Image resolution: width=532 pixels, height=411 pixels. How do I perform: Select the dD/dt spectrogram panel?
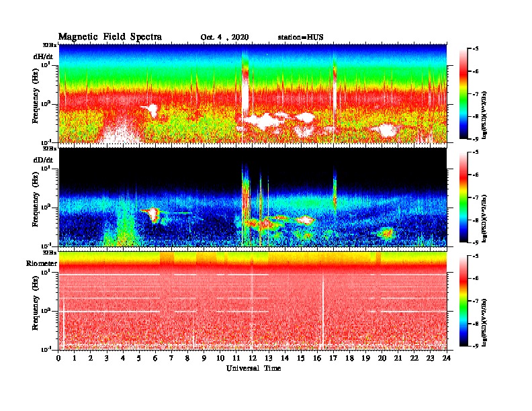tap(253, 197)
